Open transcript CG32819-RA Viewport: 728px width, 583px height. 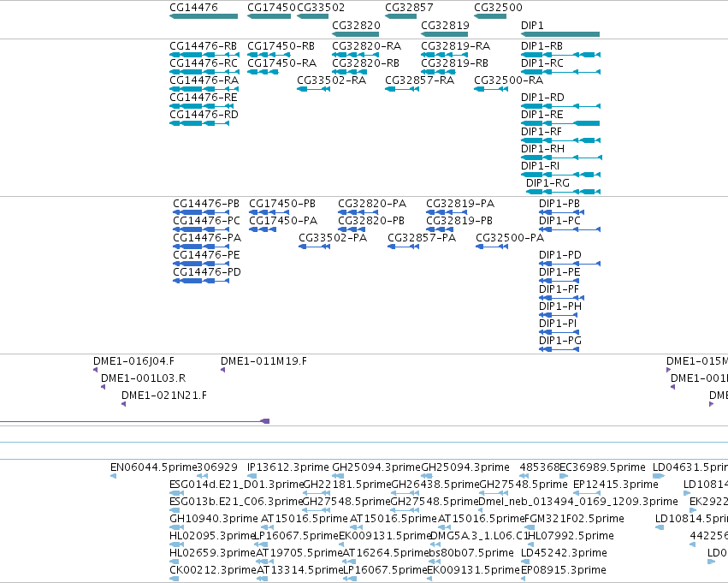(x=444, y=55)
